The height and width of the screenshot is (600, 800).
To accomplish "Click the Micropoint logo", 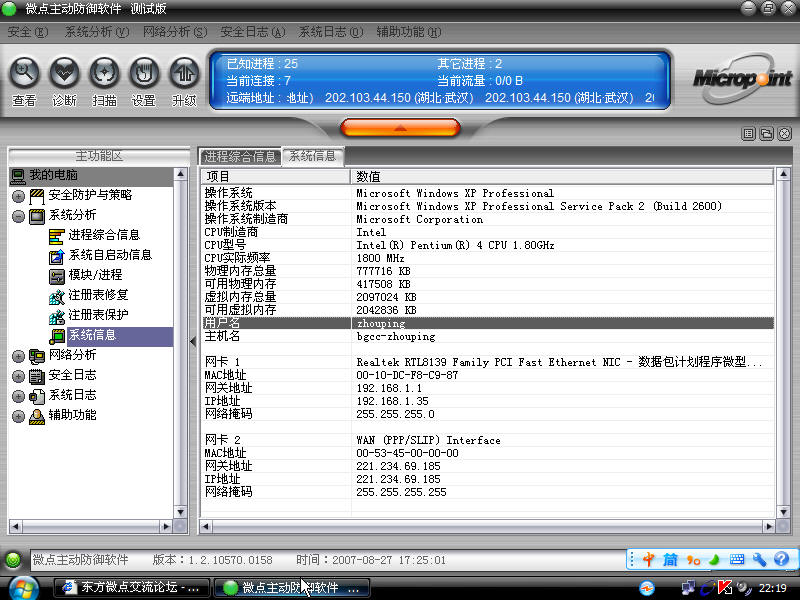I will tap(742, 80).
